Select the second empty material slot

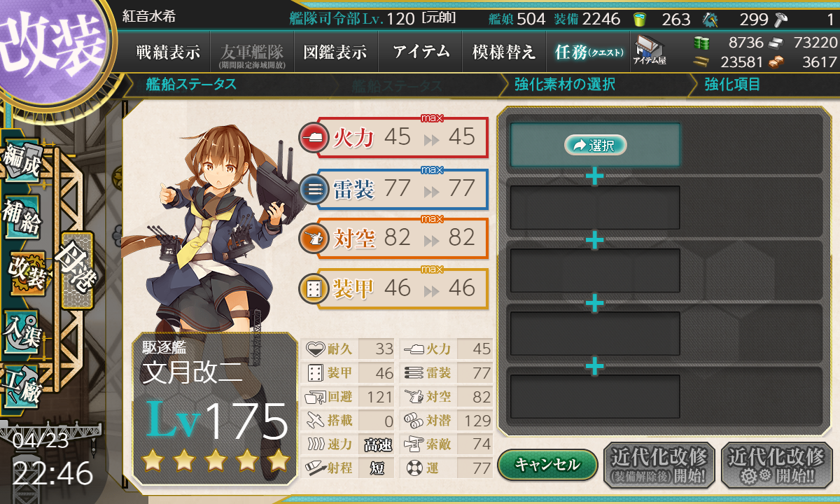[x=595, y=207]
